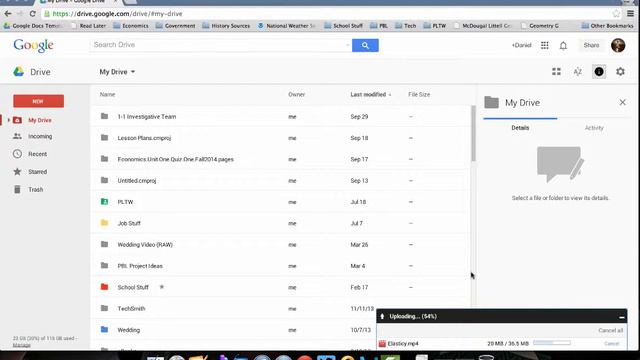The image size is (640, 360).
Task: Sort by the Name column header
Action: [x=107, y=94]
